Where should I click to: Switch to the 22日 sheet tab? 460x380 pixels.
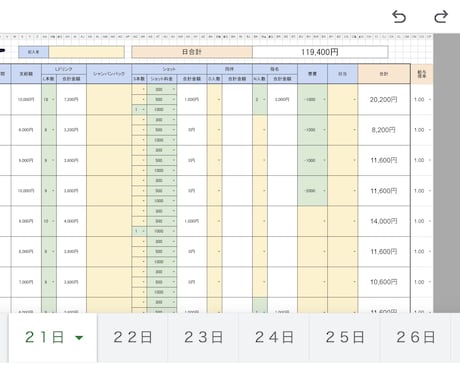coord(133,337)
